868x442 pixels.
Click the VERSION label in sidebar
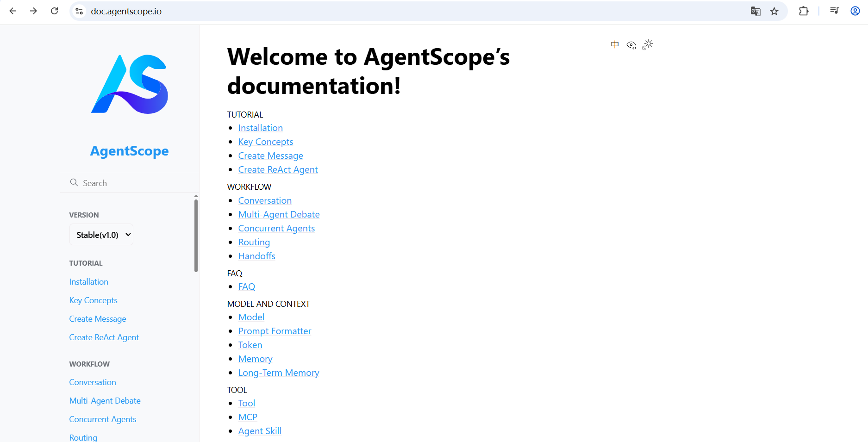tap(84, 215)
